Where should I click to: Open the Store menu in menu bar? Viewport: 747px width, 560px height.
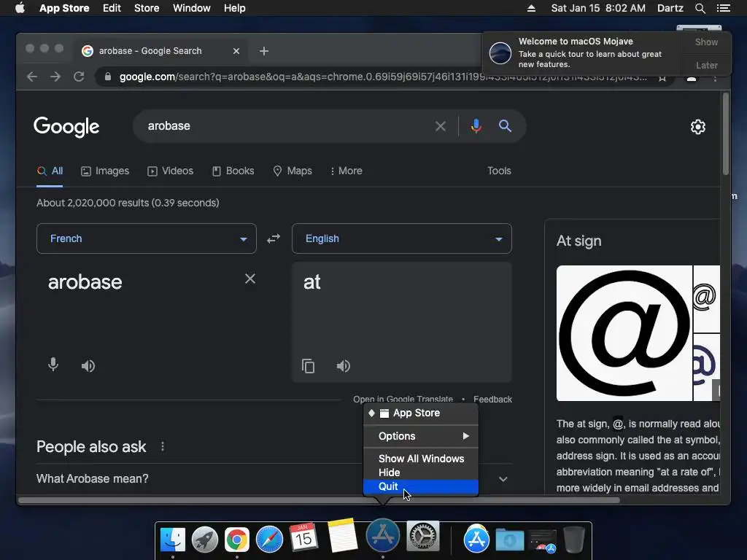point(147,8)
